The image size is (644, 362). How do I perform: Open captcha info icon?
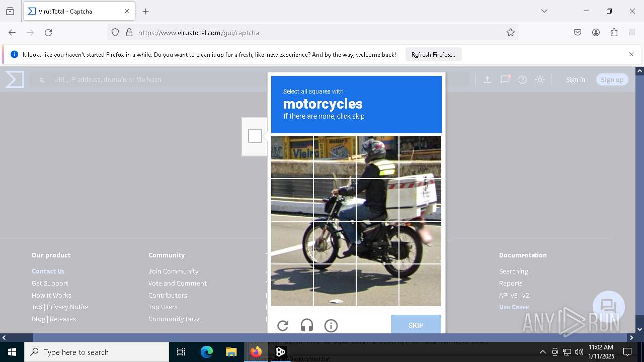pyautogui.click(x=331, y=326)
